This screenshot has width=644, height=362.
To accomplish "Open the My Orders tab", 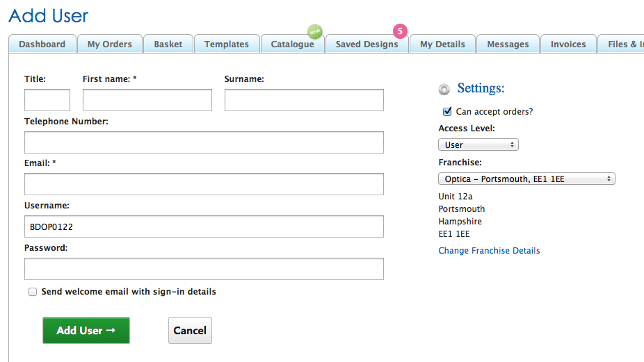I will pos(109,44).
